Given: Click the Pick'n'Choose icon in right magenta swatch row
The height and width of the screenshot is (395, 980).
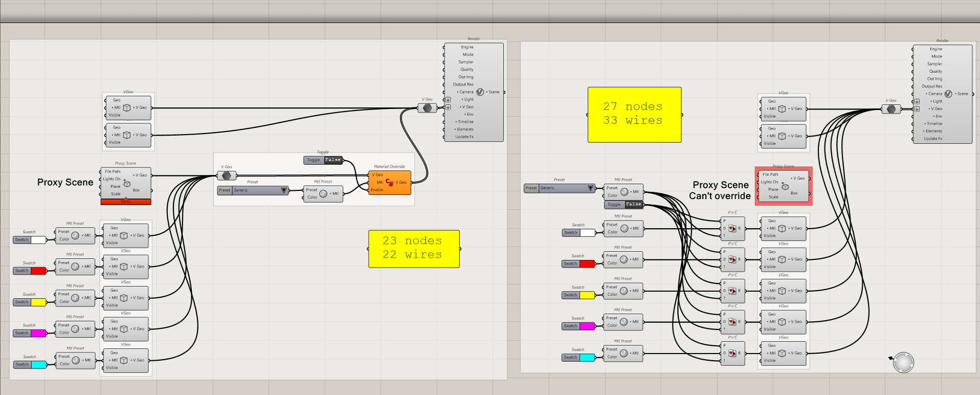Looking at the screenshot, I should click(732, 322).
